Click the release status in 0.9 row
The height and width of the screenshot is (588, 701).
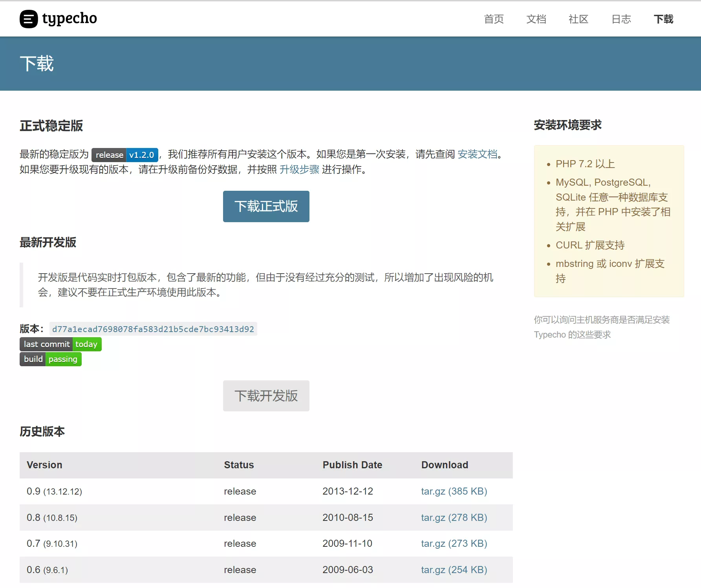tap(240, 491)
